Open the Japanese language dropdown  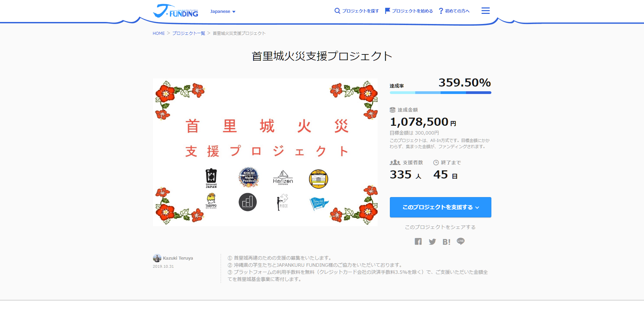[x=223, y=11]
